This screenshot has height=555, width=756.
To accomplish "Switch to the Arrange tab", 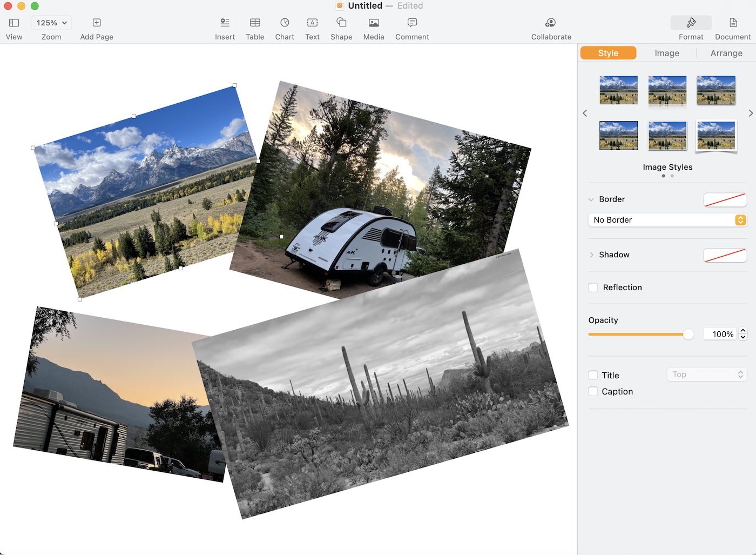I will pyautogui.click(x=726, y=53).
